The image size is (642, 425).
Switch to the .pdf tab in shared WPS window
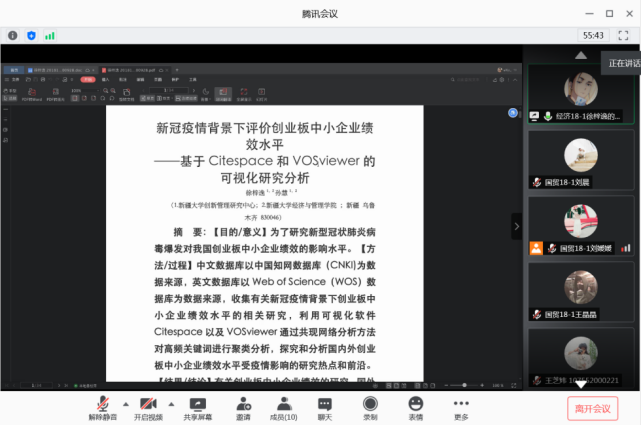click(x=134, y=70)
